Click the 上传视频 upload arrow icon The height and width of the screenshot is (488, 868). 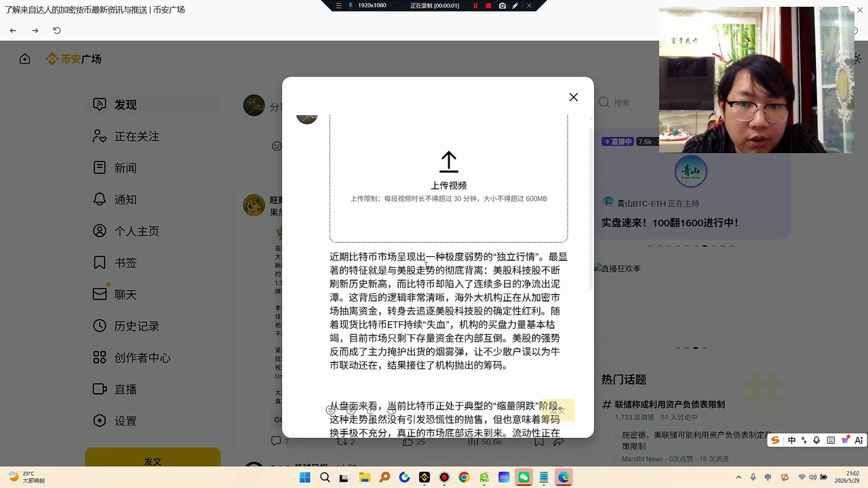pos(448,162)
